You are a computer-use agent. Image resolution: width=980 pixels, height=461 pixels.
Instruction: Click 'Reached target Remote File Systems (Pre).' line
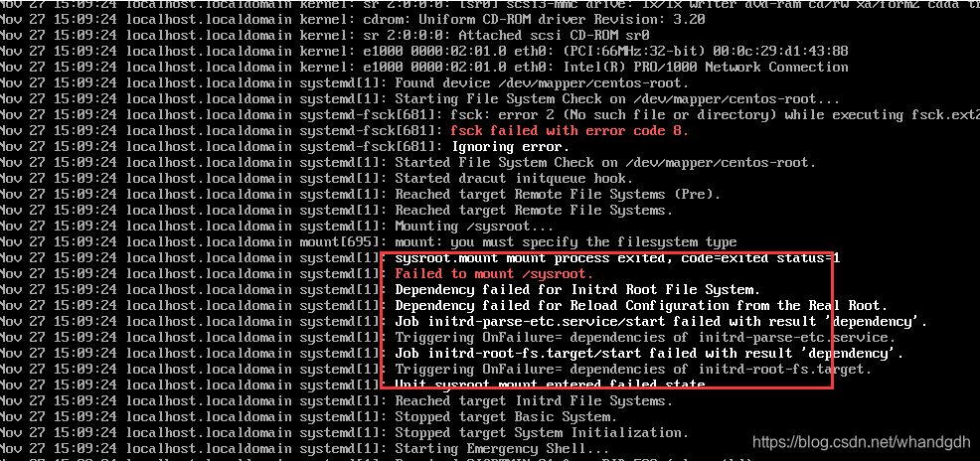point(558,195)
